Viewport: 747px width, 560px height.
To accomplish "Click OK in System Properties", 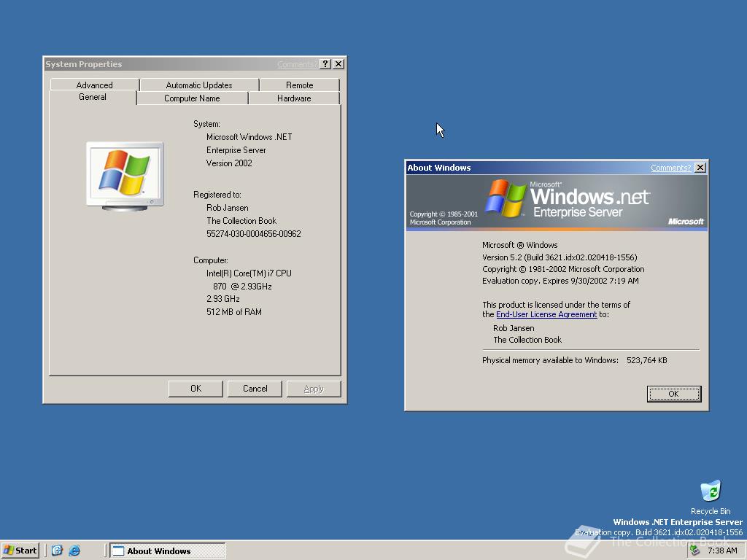I will click(196, 389).
